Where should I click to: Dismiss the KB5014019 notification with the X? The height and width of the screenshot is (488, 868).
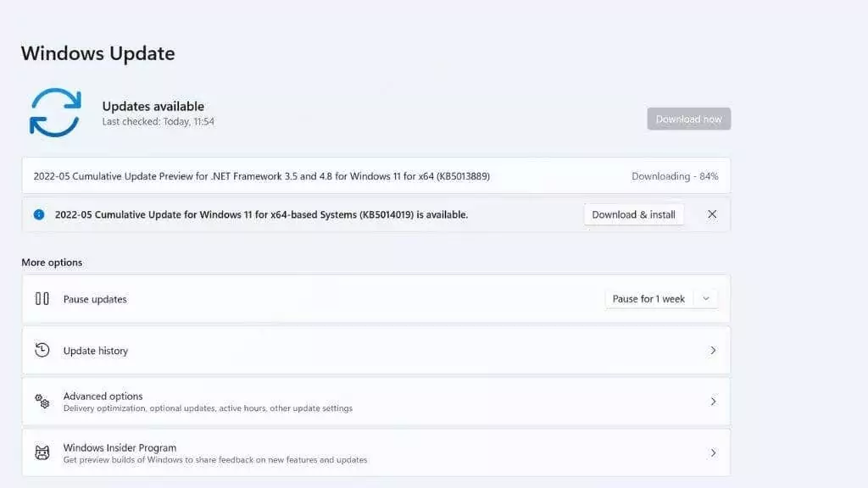tap(712, 214)
